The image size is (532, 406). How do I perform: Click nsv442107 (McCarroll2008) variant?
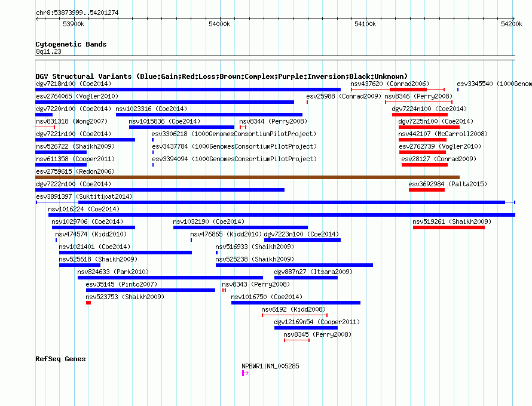coord(423,140)
